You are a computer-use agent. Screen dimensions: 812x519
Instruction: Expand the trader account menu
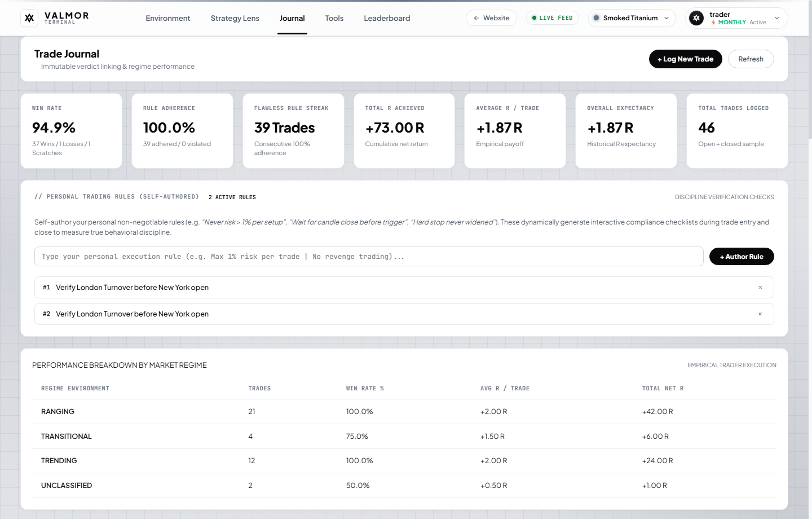736,18
